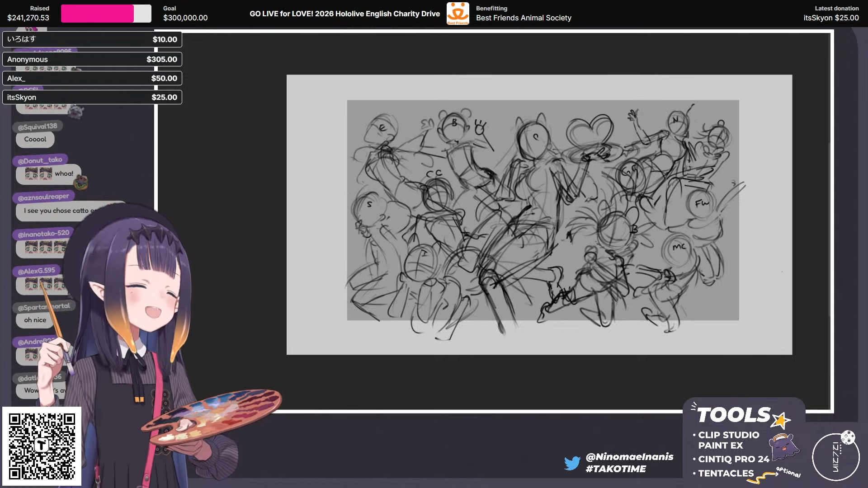Select the itsSkyon $25.00 donation row
The height and width of the screenshot is (488, 868).
pos(92,97)
